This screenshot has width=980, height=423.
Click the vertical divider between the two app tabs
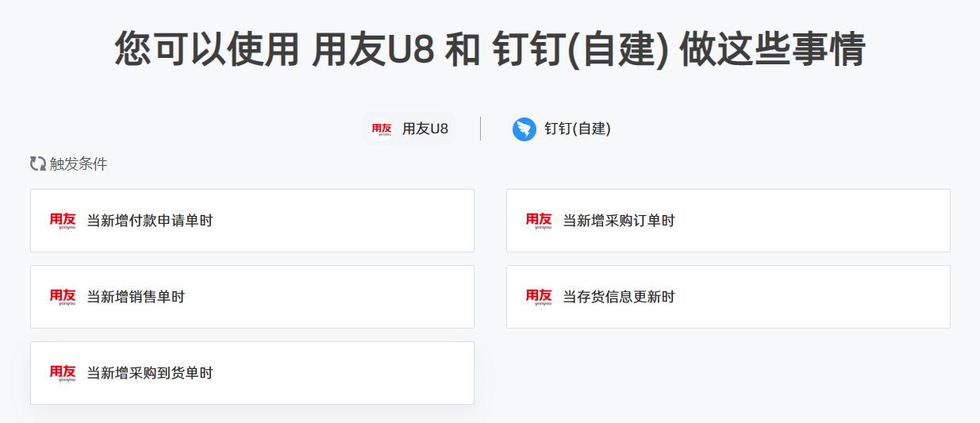[x=480, y=129]
